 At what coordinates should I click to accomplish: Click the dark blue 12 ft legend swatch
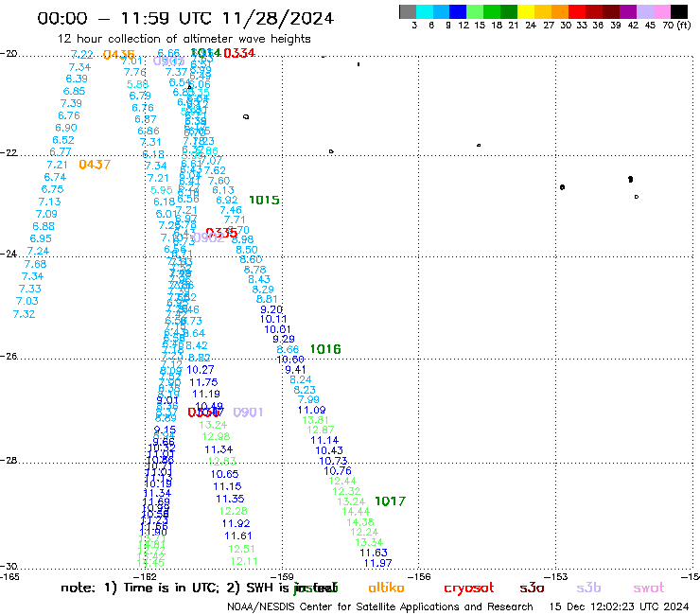pyautogui.click(x=458, y=11)
